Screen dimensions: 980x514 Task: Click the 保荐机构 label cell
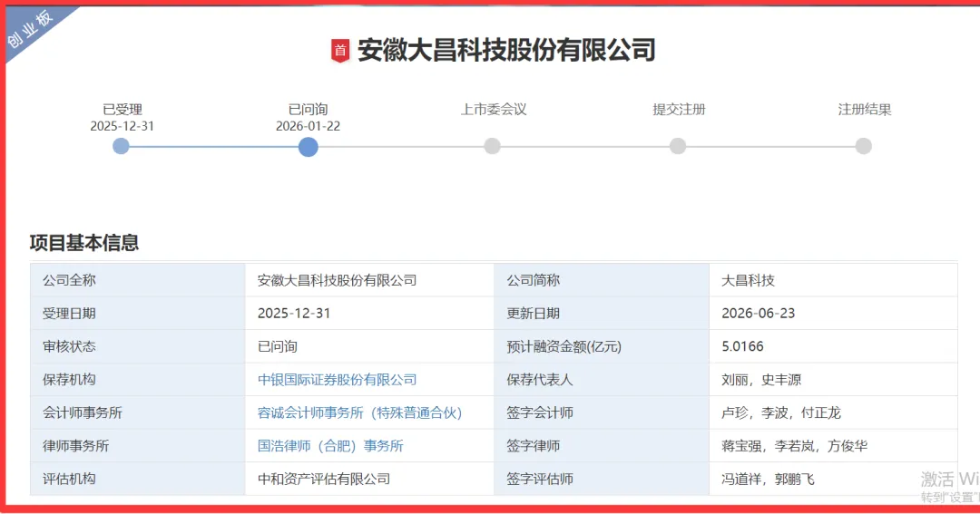[138, 380]
